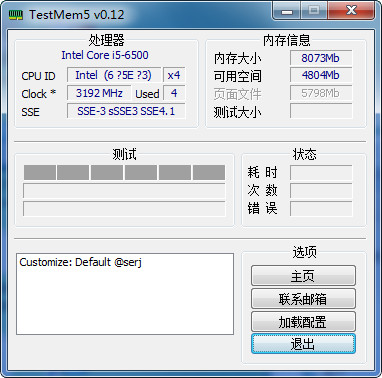Click the Customize: Default @serj log text

(80, 262)
